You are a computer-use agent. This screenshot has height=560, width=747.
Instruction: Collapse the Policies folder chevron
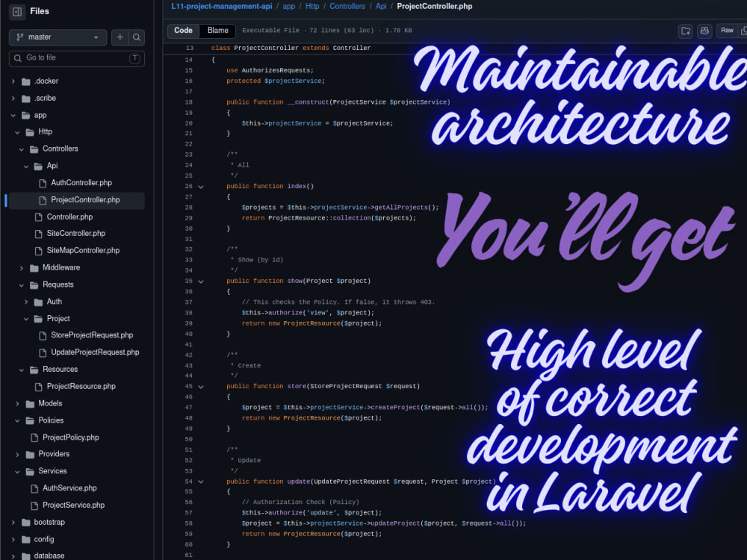coord(18,421)
